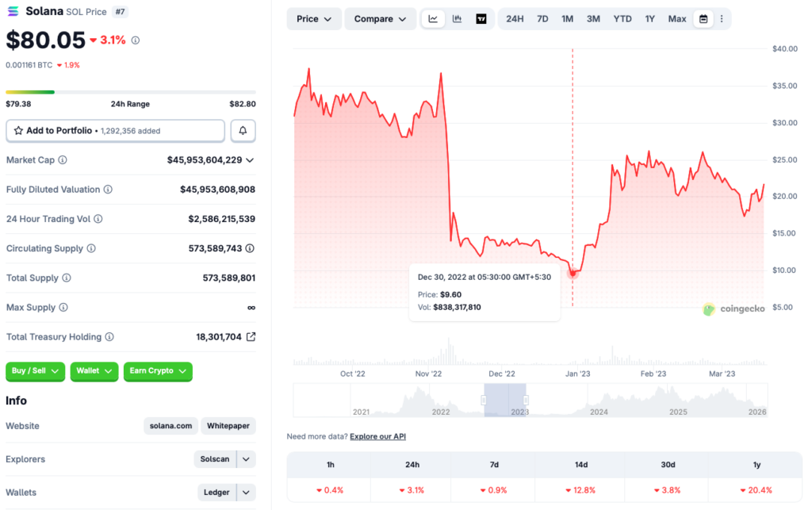Click info icon beside Circulating Supply value
Viewport: 812px width, 510px height.
pos(250,248)
